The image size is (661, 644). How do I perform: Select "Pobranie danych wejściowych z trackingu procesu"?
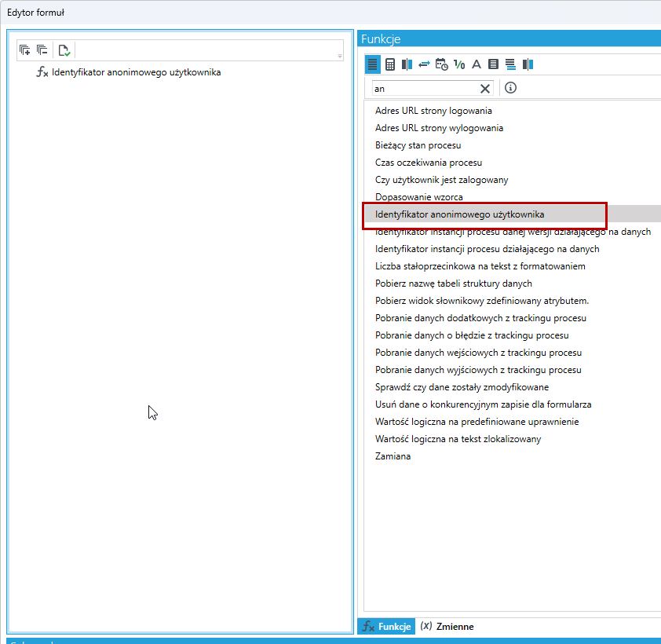point(478,353)
